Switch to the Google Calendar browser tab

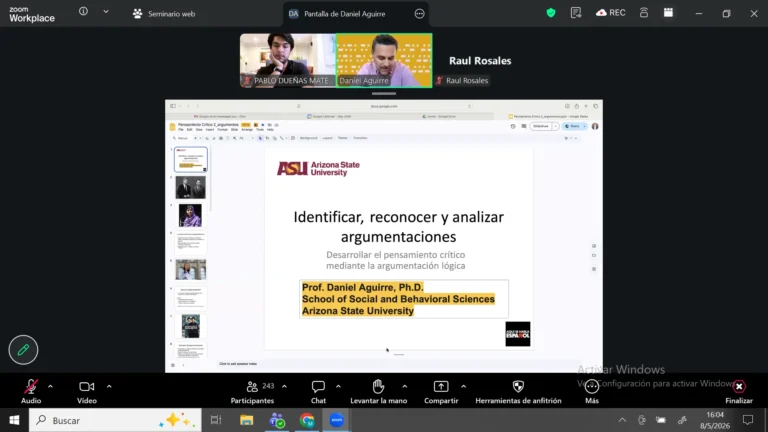329,117
